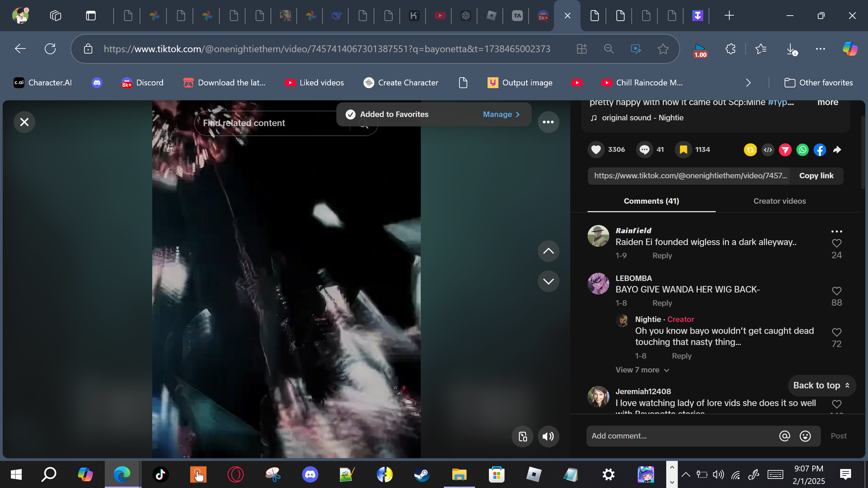Open TikTok app from taskbar
The width and height of the screenshot is (868, 488).
160,474
